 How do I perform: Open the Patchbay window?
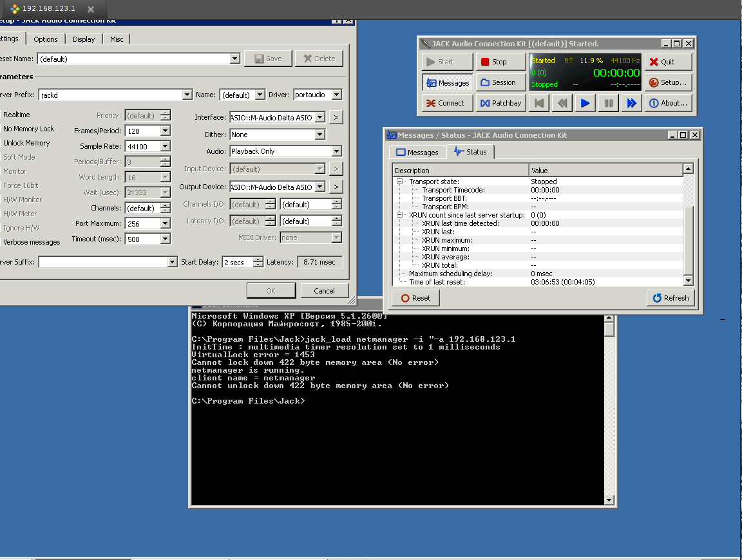500,103
